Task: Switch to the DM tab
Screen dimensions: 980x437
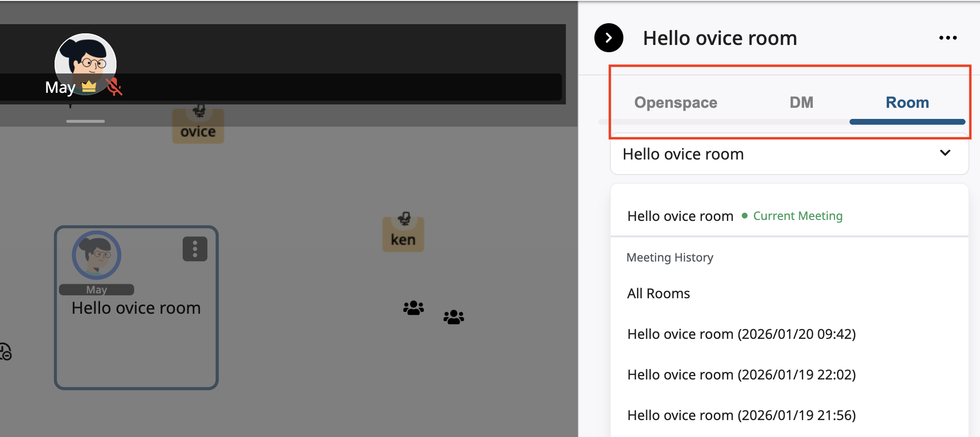Action: click(x=801, y=102)
